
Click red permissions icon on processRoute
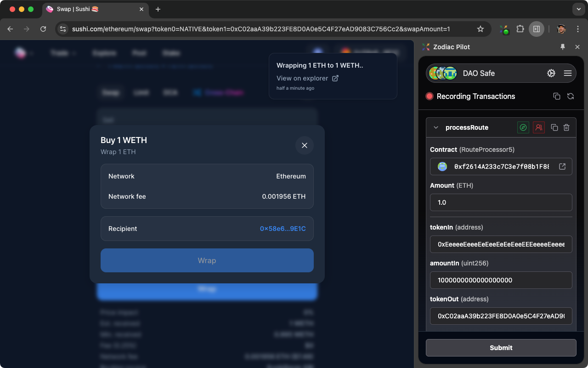point(539,127)
